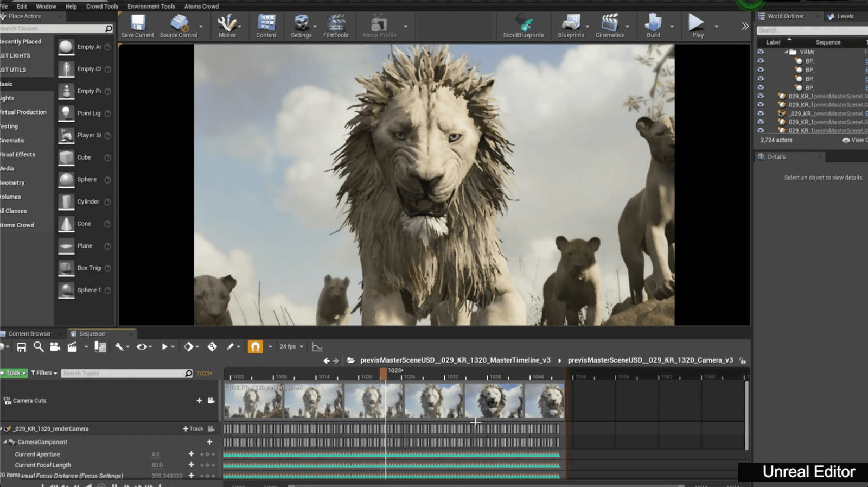Viewport: 868px width, 487px height.
Task: Select the Virtual Production category
Action: [x=23, y=112]
